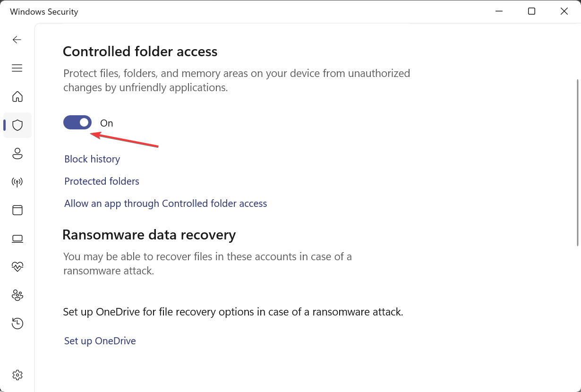Open Device performance & health heart icon

click(17, 267)
